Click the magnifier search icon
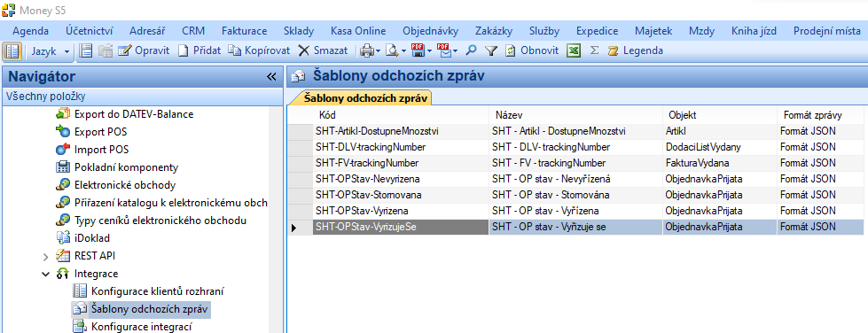868x333 pixels. [x=471, y=50]
